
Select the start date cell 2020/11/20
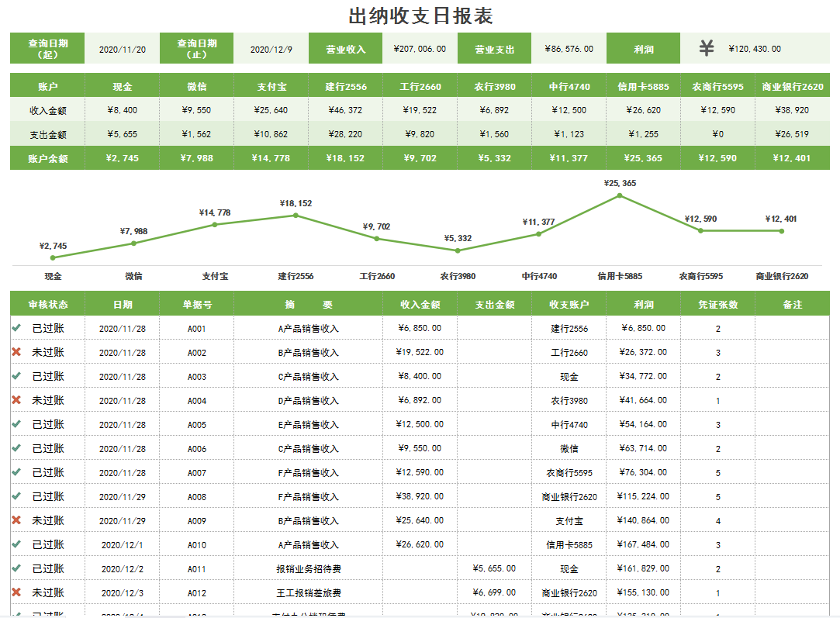click(x=122, y=49)
